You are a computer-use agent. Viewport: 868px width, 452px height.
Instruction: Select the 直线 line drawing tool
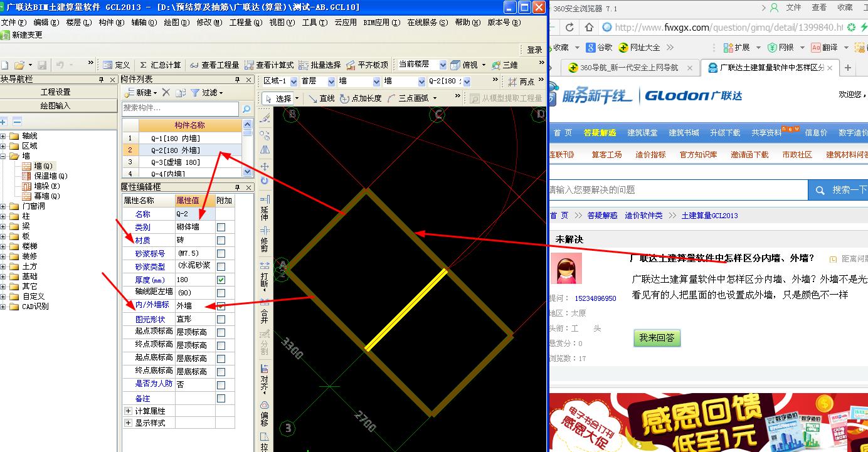point(320,98)
